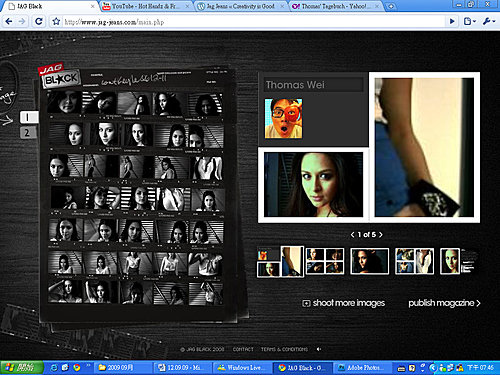This screenshot has width=500, height=375.
Task: Launch Chrome from quick launch
Action: point(77,367)
